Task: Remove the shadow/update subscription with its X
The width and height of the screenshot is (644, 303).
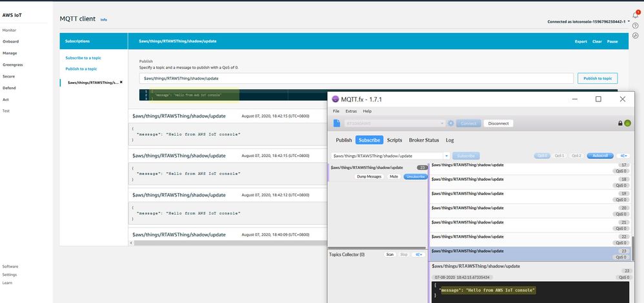Action: 121,82
